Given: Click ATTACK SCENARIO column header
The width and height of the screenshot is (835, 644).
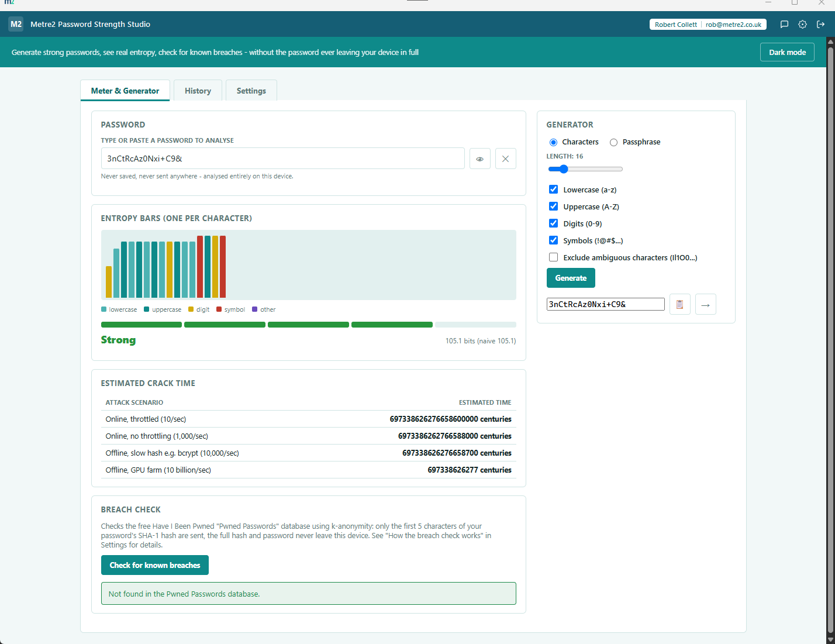Looking at the screenshot, I should click(x=134, y=402).
